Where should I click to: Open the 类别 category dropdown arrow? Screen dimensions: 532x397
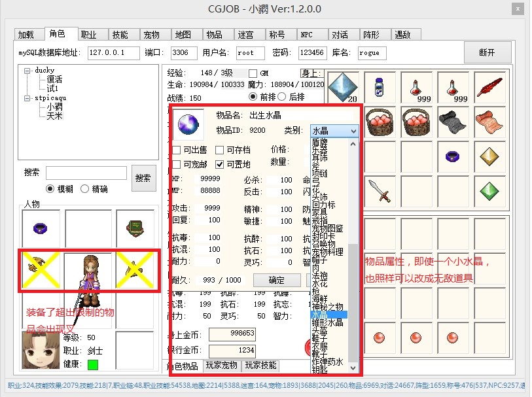(x=353, y=131)
